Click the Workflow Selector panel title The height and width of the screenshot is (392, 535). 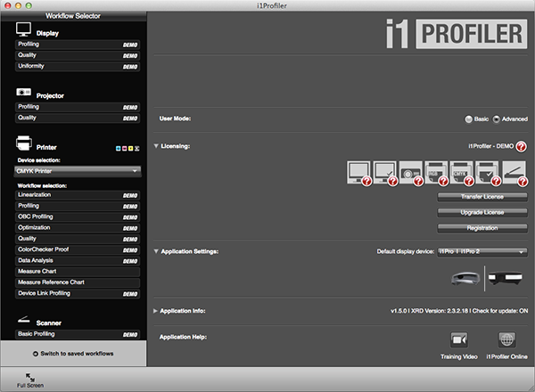coord(73,16)
